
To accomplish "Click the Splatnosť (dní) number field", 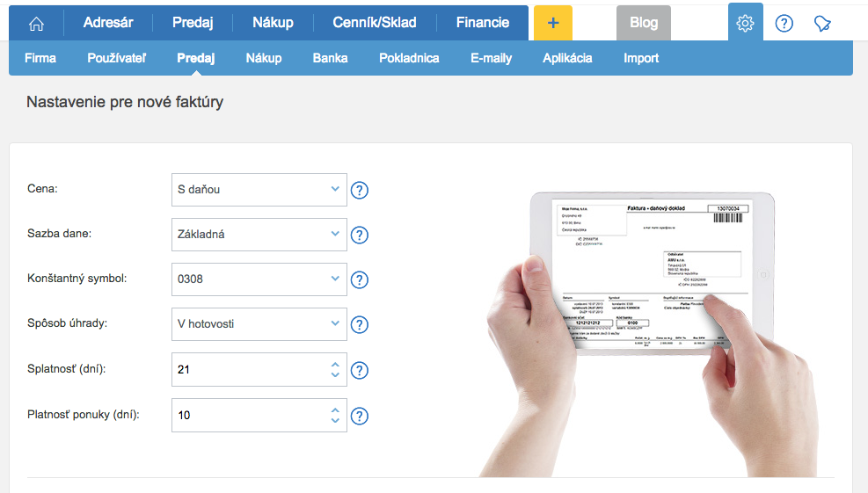I will (x=249, y=370).
